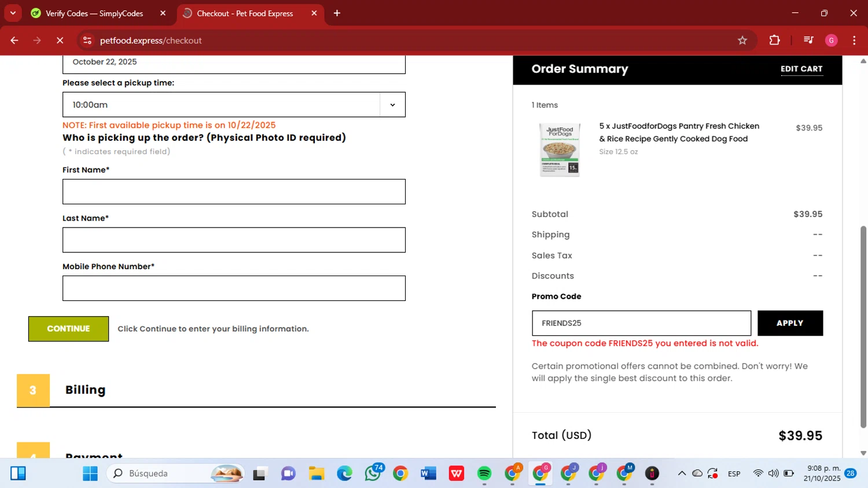The width and height of the screenshot is (868, 488).
Task: Open Chrome profile A window on the taskbar
Action: tap(513, 473)
